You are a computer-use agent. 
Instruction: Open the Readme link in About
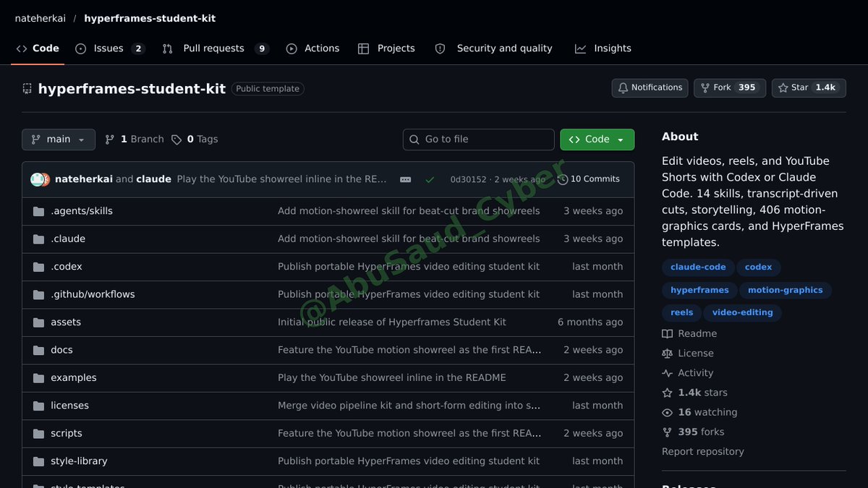pos(690,334)
